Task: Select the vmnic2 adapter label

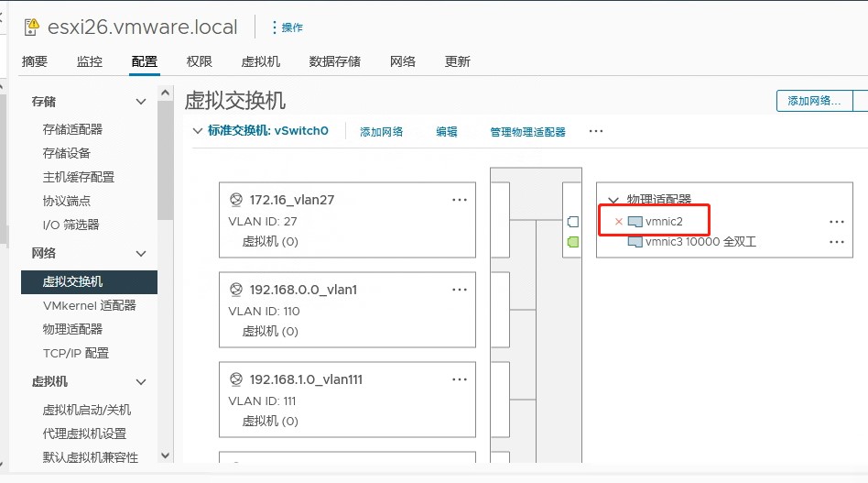Action: 665,222
